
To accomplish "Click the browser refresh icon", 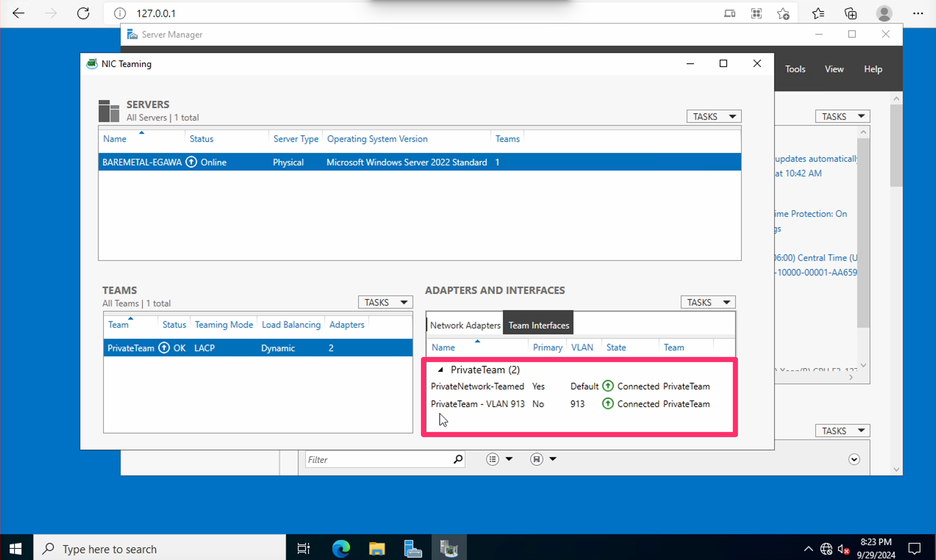I will point(83,14).
